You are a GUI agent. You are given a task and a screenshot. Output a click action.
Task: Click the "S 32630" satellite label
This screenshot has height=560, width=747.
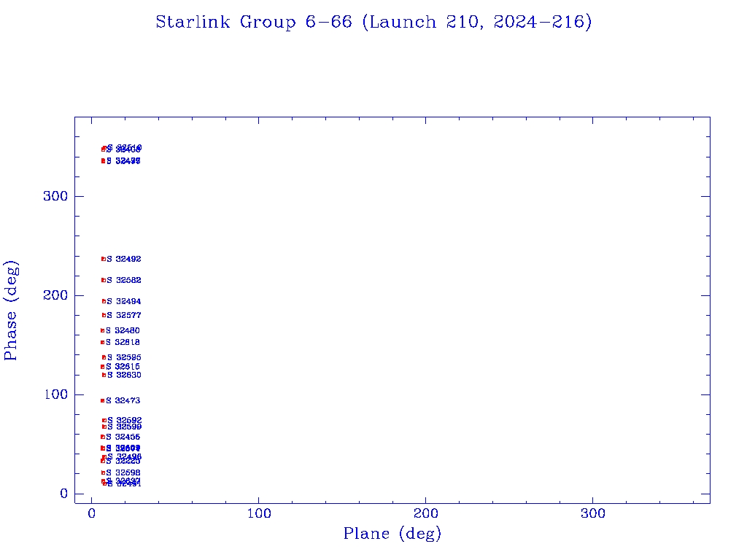coord(124,376)
